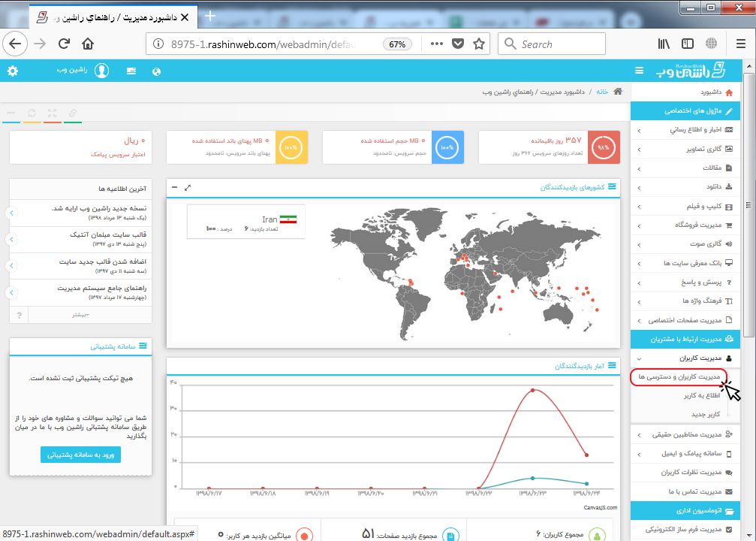Bookmark this page with the star icon

478,44
